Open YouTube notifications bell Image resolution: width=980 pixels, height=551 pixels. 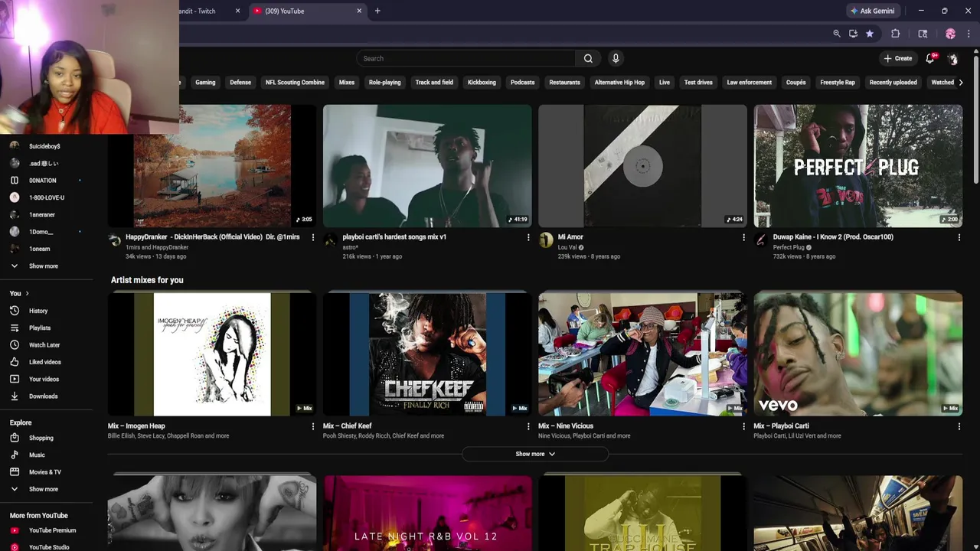point(930,58)
